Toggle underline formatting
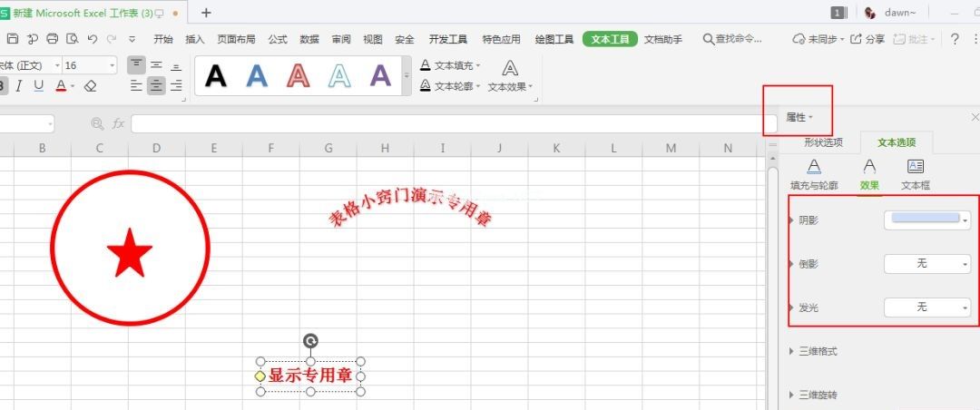Screen dimensions: 980x410 tap(39, 86)
